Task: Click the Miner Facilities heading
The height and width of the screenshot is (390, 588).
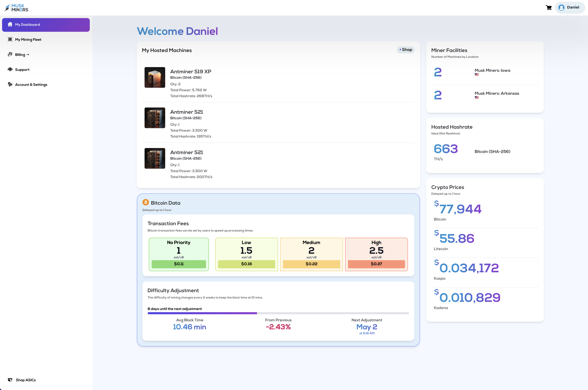Action: pyautogui.click(x=449, y=50)
